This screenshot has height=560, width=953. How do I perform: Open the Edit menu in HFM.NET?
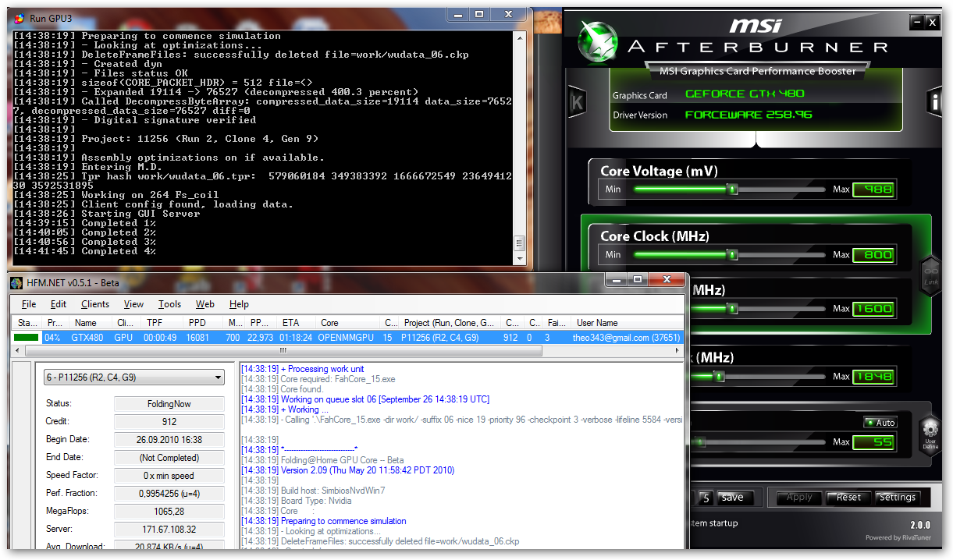coord(59,304)
